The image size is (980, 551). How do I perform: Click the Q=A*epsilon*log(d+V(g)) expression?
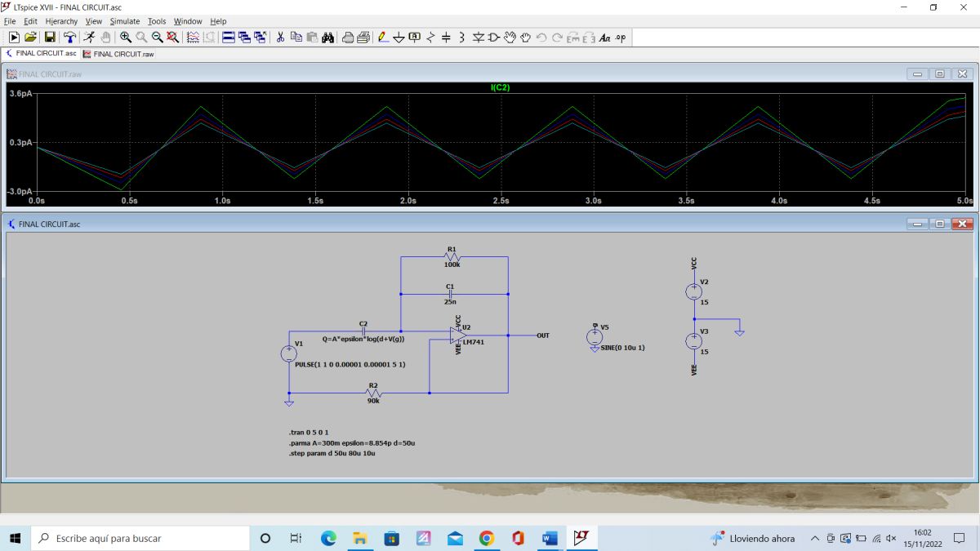point(363,339)
